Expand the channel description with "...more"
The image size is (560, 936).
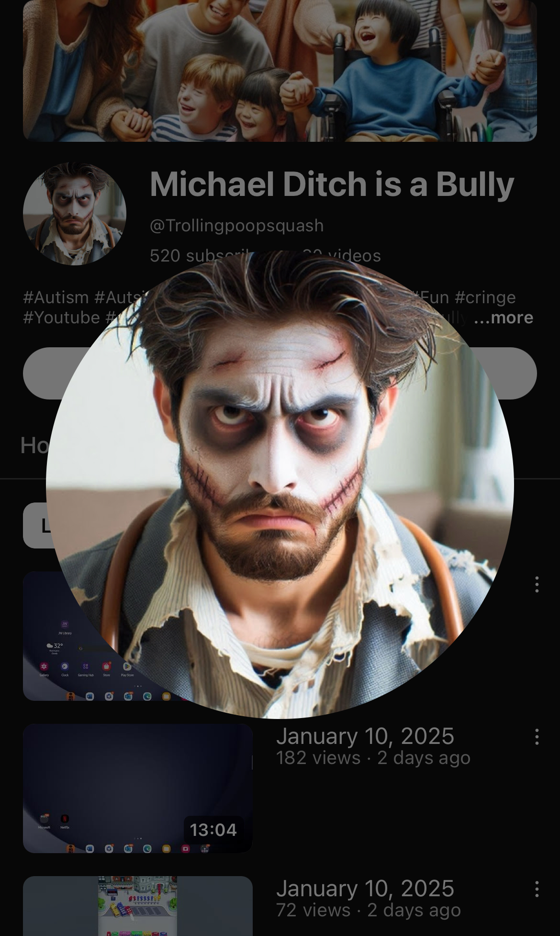click(503, 318)
